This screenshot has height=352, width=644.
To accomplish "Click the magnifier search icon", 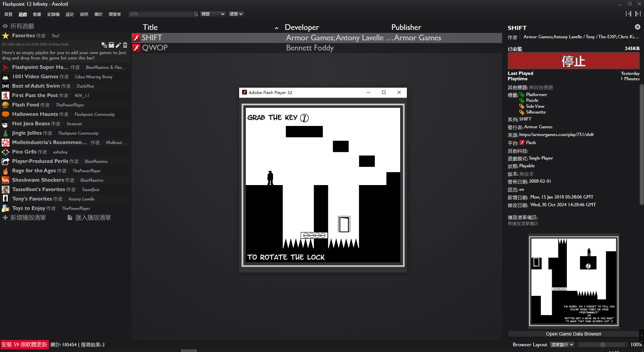I will pyautogui.click(x=196, y=14).
